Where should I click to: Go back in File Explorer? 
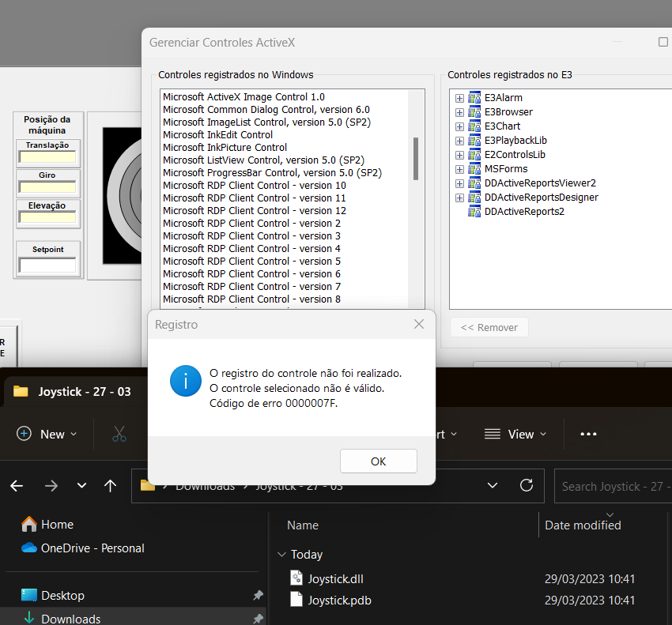tap(17, 486)
